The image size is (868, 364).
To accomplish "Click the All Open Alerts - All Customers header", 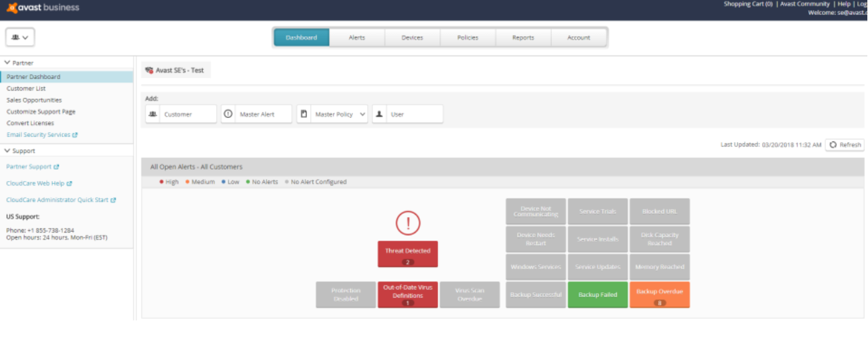I will click(x=502, y=167).
